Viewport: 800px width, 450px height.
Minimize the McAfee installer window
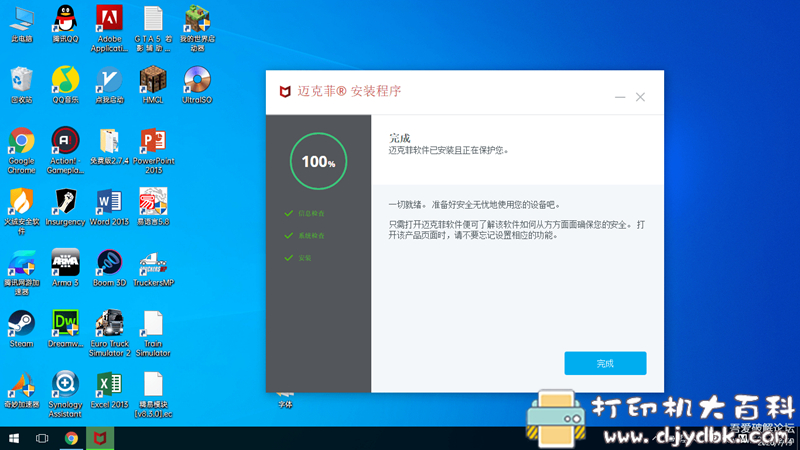pos(620,97)
